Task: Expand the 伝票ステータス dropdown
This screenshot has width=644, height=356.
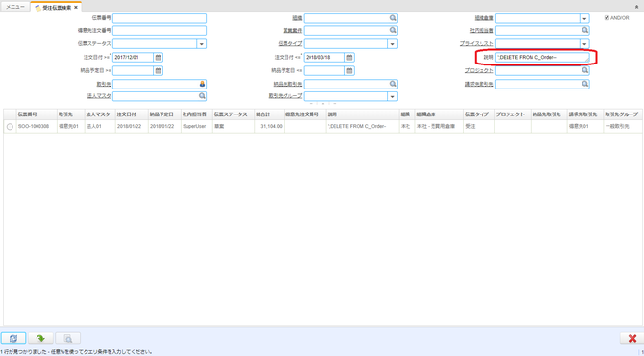Action: [x=201, y=43]
